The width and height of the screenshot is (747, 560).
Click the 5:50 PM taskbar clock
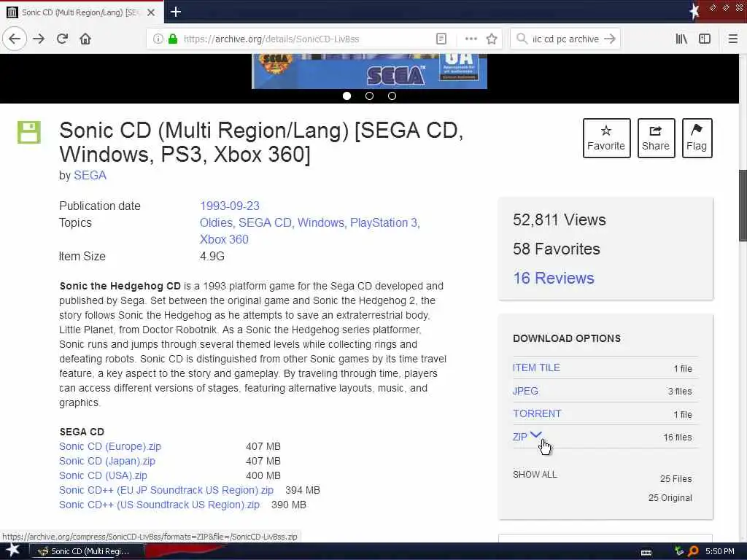click(719, 551)
